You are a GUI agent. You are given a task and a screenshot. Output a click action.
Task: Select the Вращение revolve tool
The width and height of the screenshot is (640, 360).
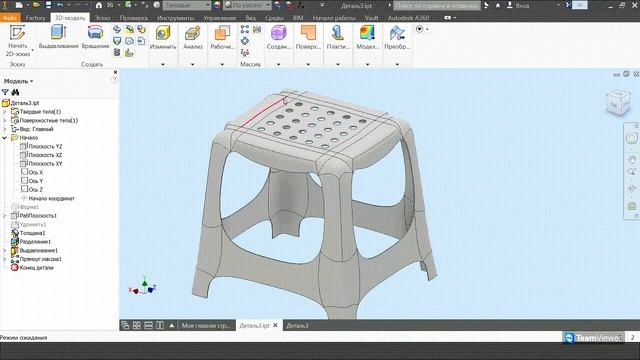point(95,37)
